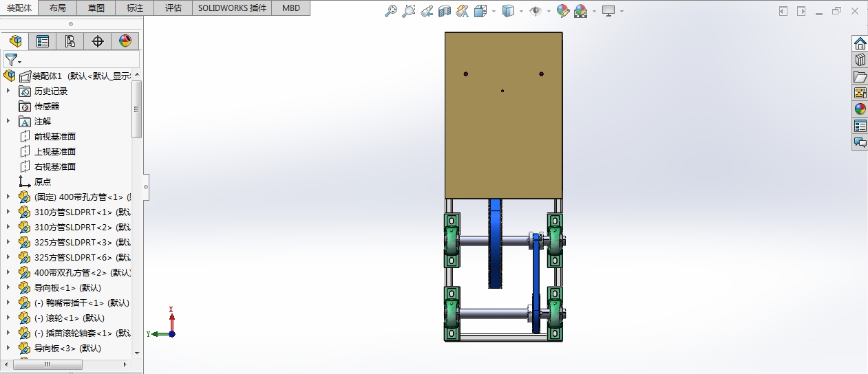Viewport: 868px width, 374px height.
Task: Click the feature tree horizontal scrollbar thumb
Action: tap(48, 364)
